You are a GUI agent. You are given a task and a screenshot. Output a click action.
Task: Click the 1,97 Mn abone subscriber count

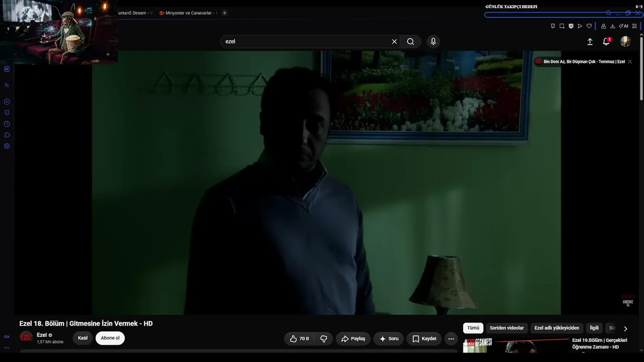click(x=50, y=342)
